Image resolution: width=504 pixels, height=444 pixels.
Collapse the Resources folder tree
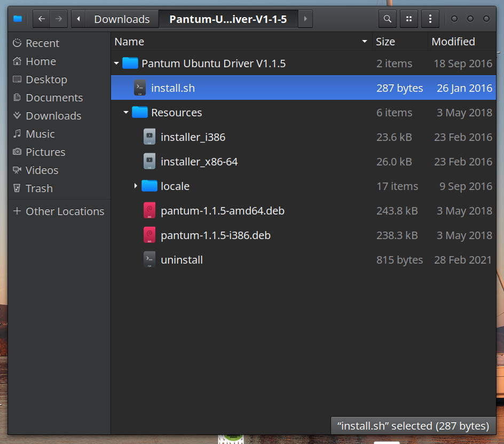126,113
